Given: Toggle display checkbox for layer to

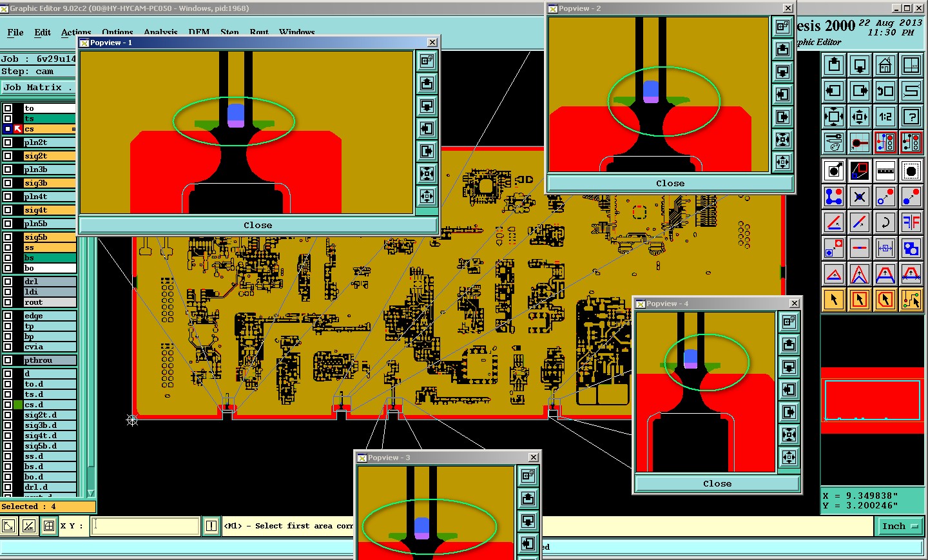Looking at the screenshot, I should coord(8,108).
